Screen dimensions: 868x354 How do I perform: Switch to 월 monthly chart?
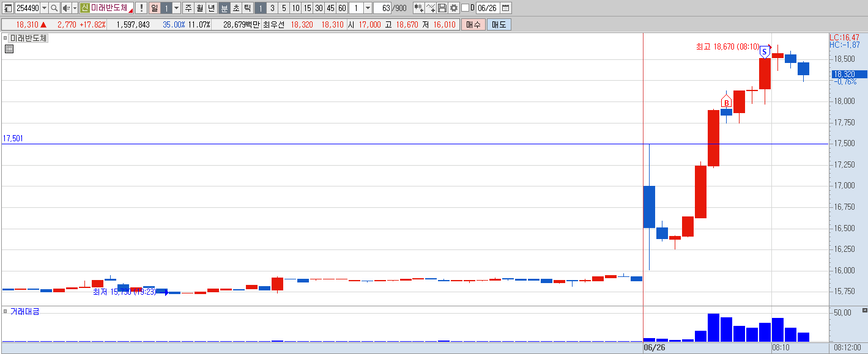[x=199, y=8]
